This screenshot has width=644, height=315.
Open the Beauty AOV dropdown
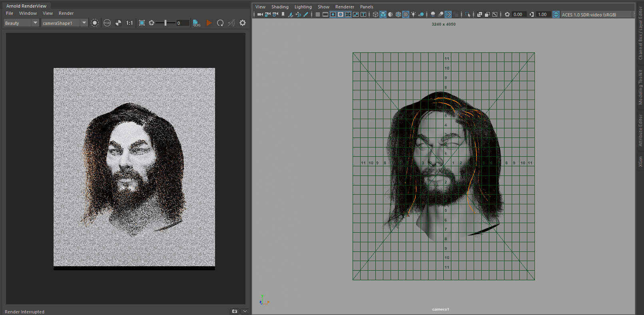[35, 23]
